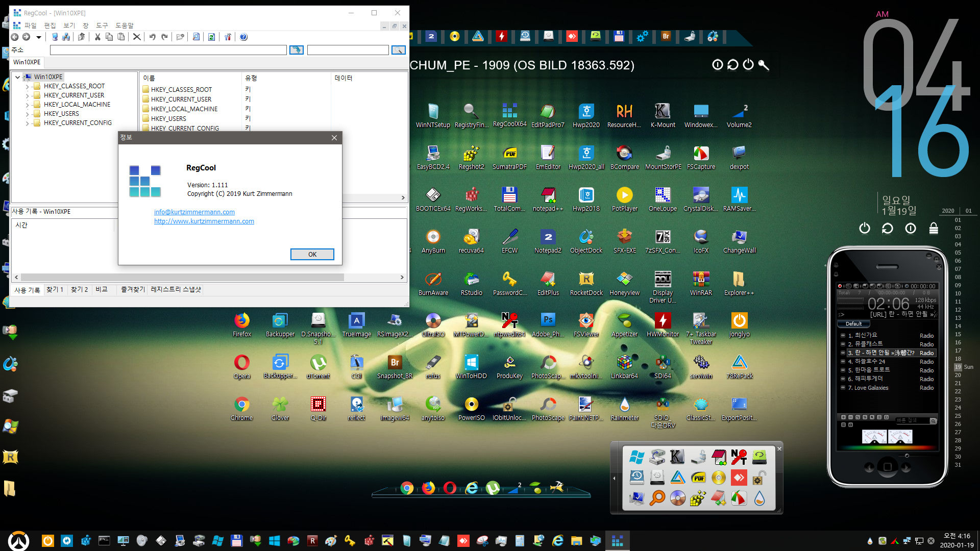
Task: Click the Copy icon in RegCool toolbar
Action: [109, 37]
